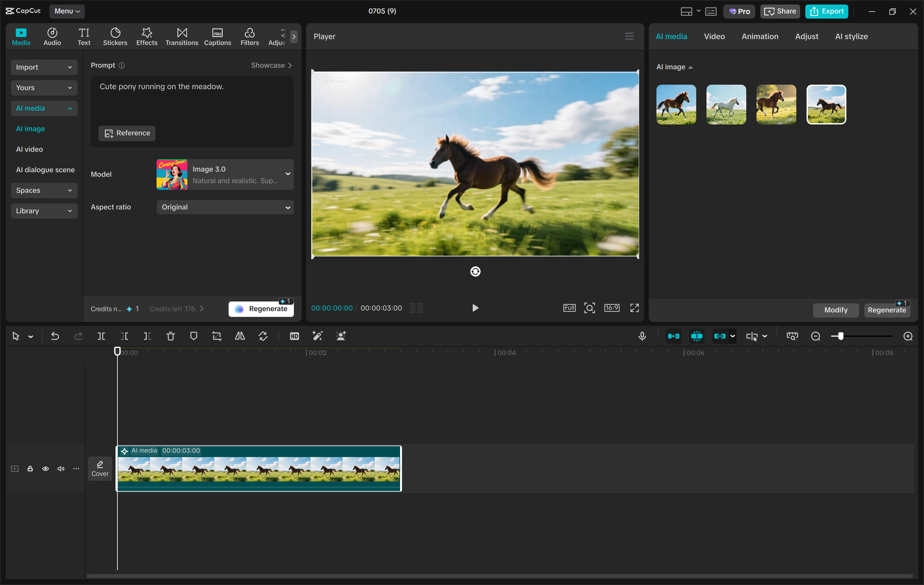The image size is (924, 585).
Task: Open the Aspect ratio dropdown showing Original
Action: tap(225, 207)
